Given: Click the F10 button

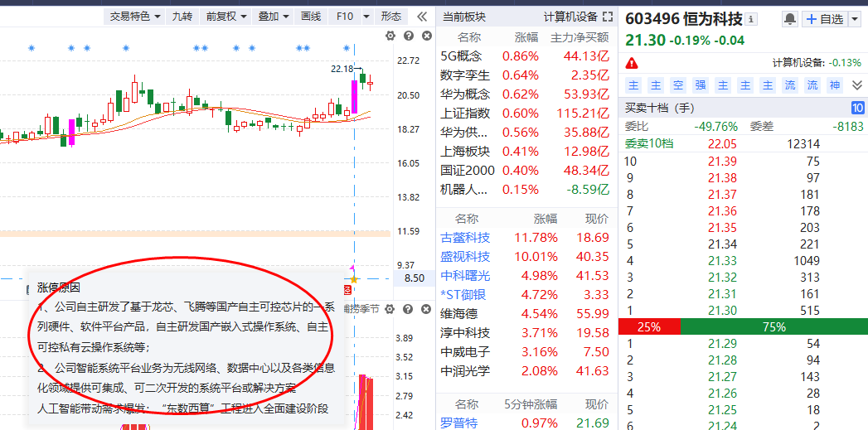Looking at the screenshot, I should (344, 17).
